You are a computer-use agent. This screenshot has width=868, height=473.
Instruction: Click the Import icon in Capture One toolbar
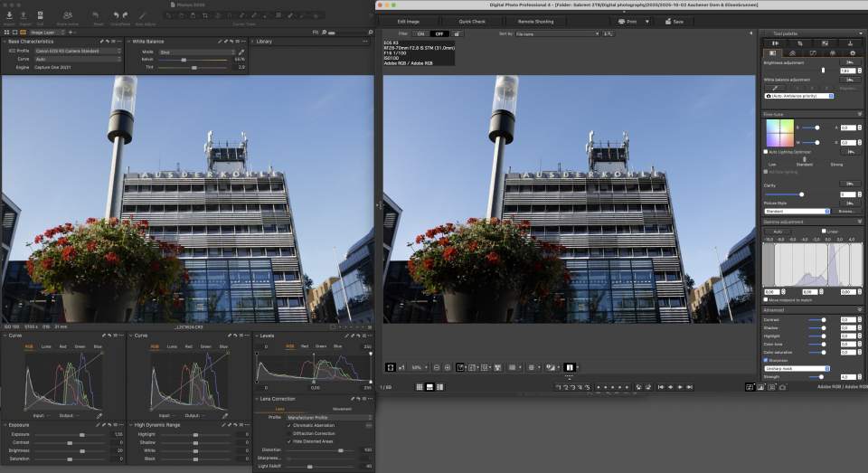click(9, 14)
